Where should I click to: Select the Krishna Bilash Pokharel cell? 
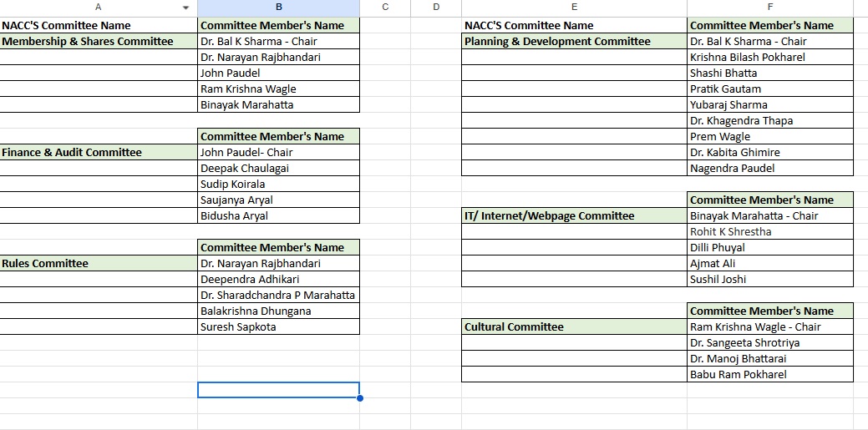[770, 57]
